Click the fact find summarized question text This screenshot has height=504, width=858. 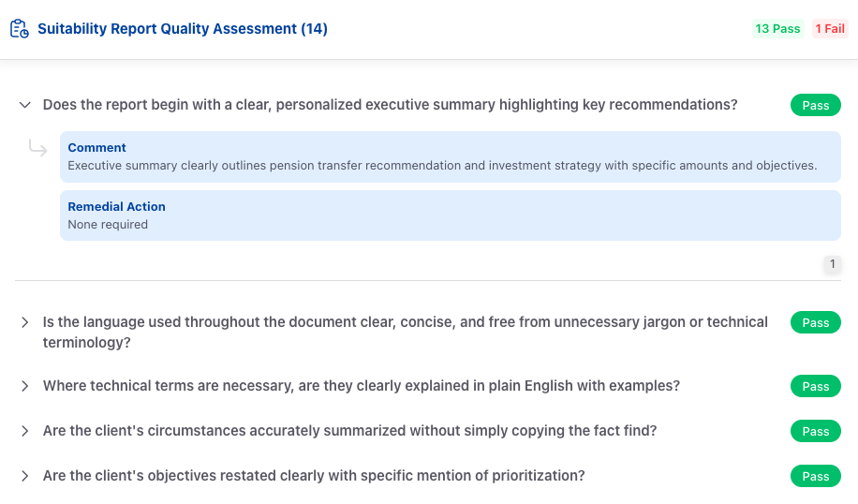[x=349, y=431]
